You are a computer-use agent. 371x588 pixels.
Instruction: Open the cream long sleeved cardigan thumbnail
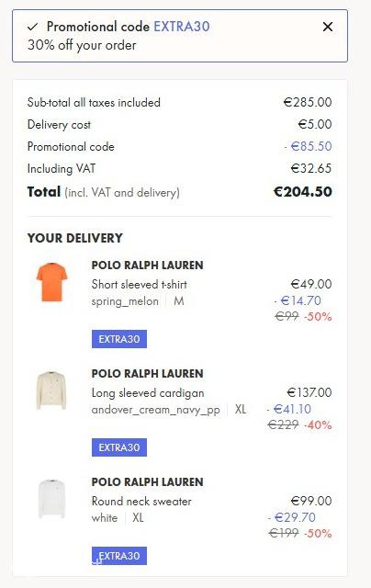51,390
